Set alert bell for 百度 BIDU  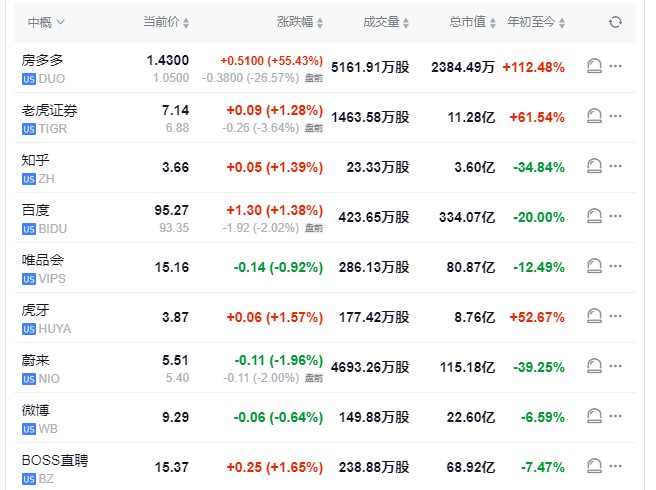(594, 216)
